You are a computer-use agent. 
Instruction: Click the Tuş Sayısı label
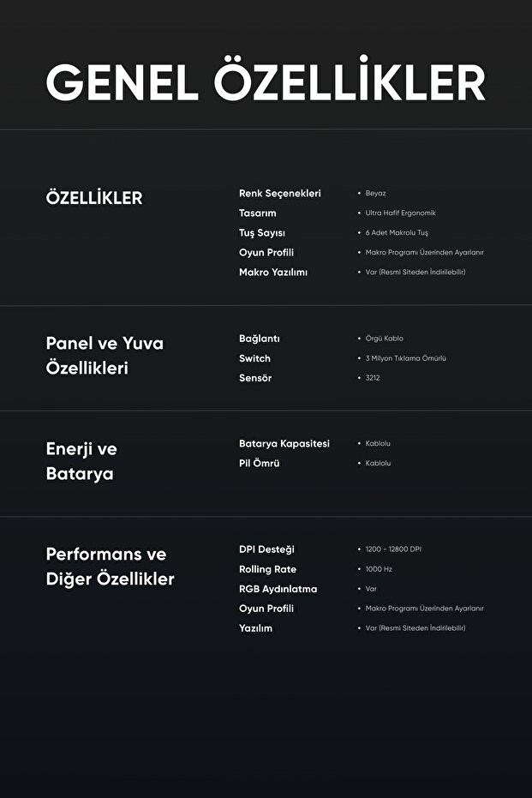262,233
